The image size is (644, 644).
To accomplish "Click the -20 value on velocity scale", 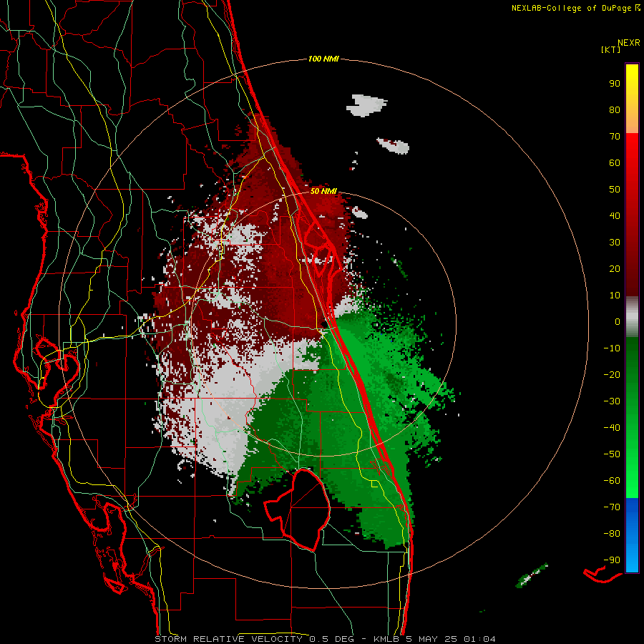I will [612, 374].
